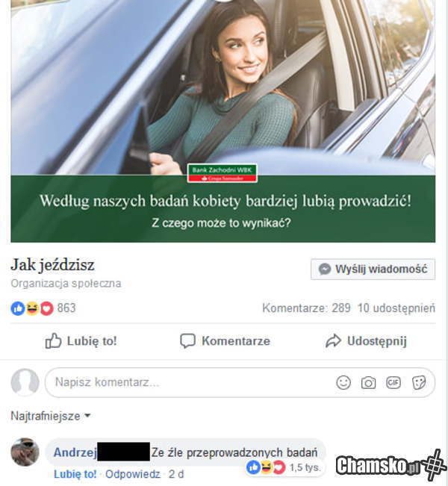Screen dimensions: 448x486
Task: Click the thumbs-up icon beside Lubię to!
Action: click(53, 341)
